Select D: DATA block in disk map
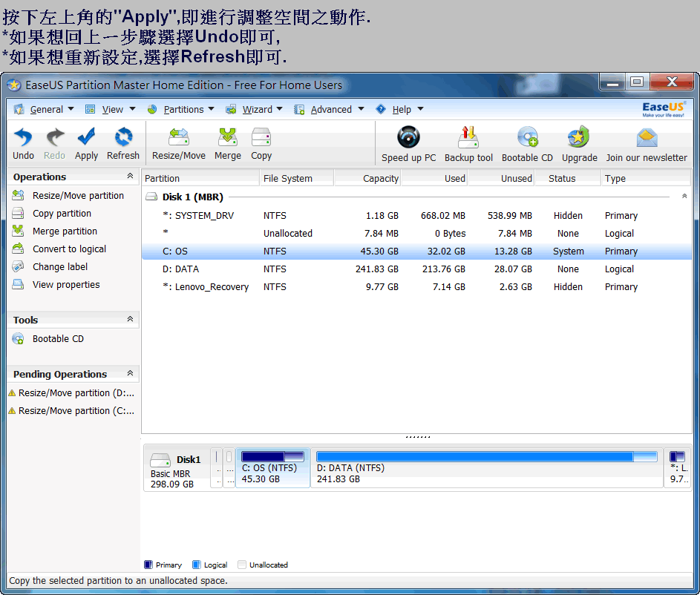The image size is (700, 595). [x=487, y=468]
